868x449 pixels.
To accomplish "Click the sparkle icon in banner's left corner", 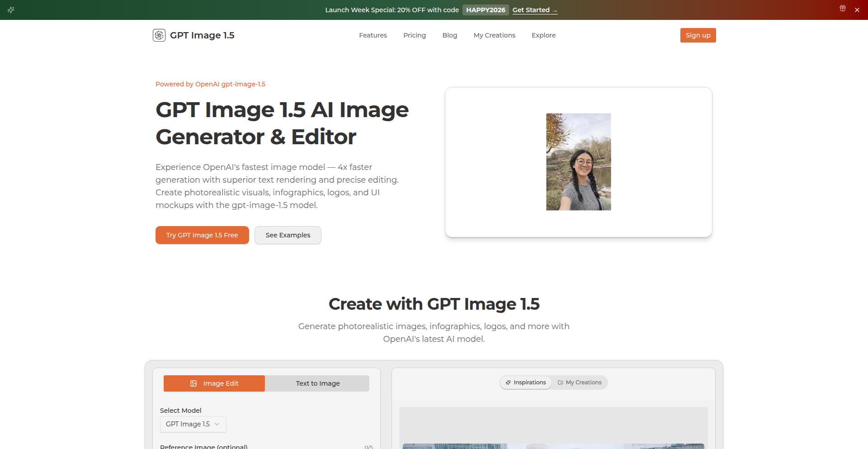I will click(x=11, y=10).
